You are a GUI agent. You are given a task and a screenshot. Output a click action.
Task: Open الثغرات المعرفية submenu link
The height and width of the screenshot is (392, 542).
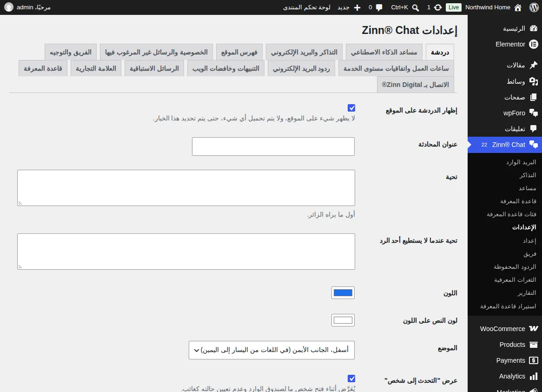click(515, 279)
